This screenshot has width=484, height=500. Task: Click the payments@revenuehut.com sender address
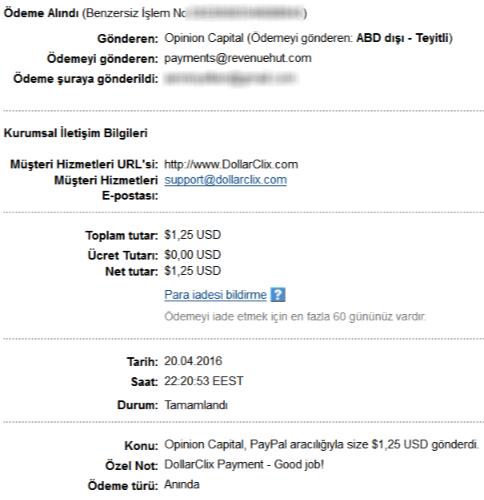(238, 58)
